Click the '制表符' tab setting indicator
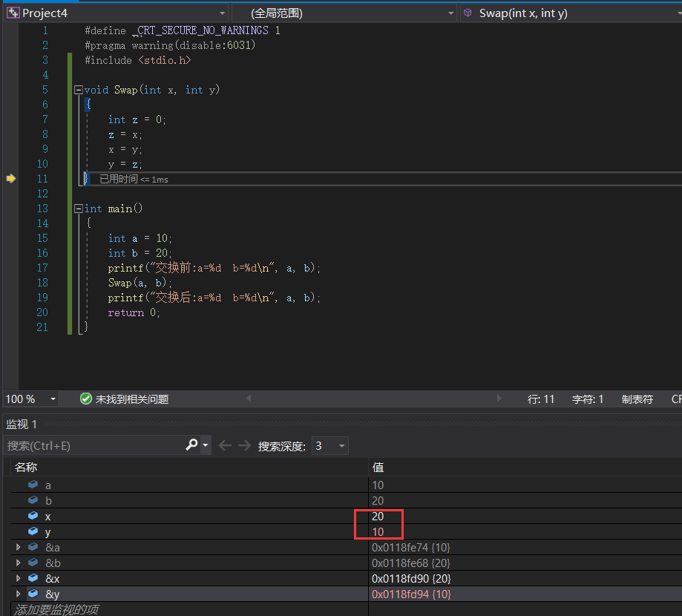The image size is (682, 616). (637, 399)
